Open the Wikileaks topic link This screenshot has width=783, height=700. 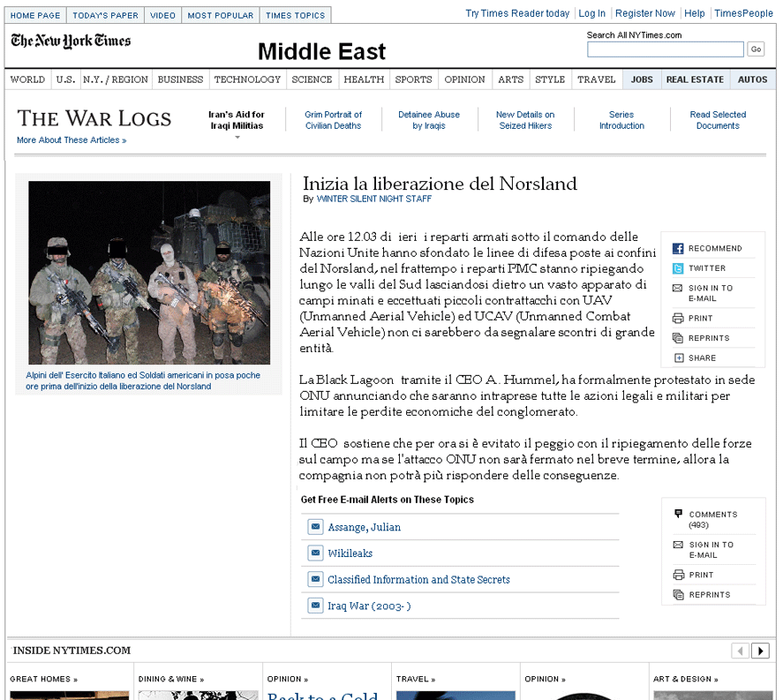tap(350, 553)
